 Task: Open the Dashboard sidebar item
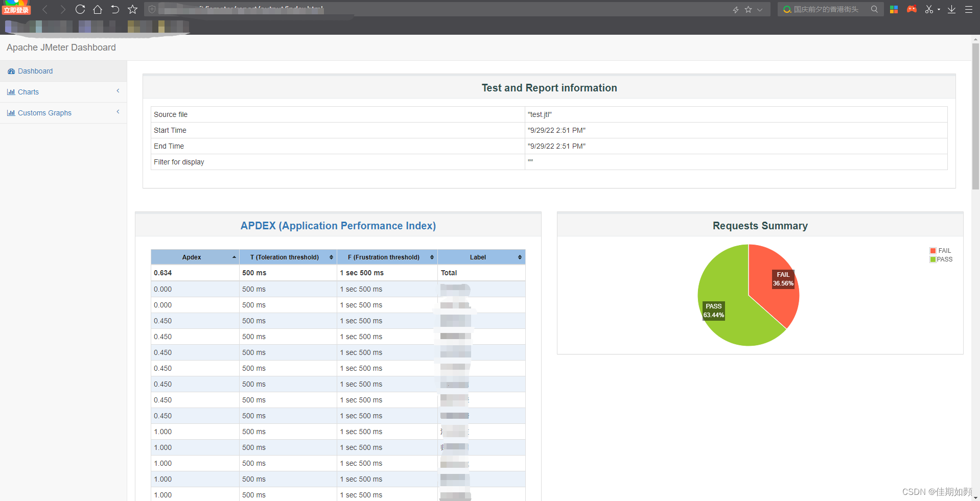(63, 71)
